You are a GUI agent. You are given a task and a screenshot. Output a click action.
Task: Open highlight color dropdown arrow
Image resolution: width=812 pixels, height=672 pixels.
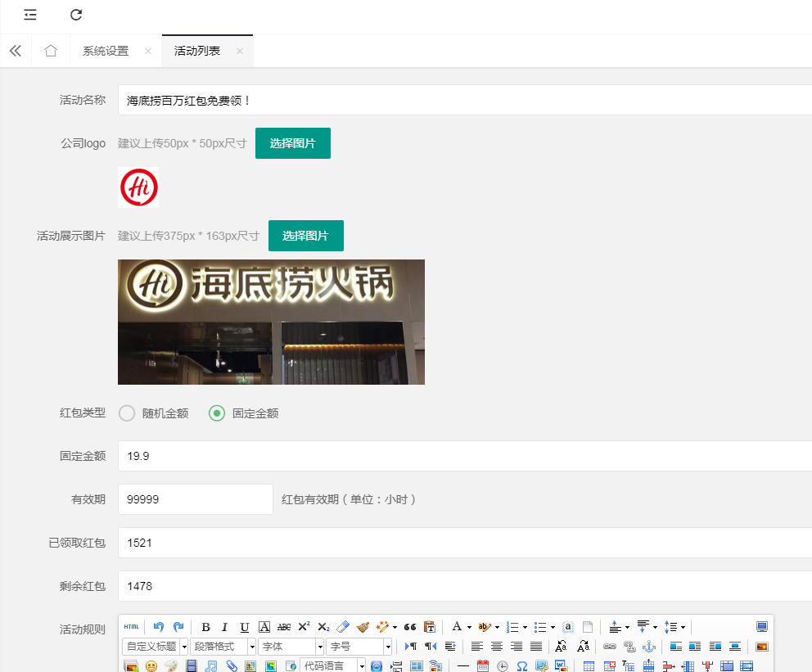(497, 628)
